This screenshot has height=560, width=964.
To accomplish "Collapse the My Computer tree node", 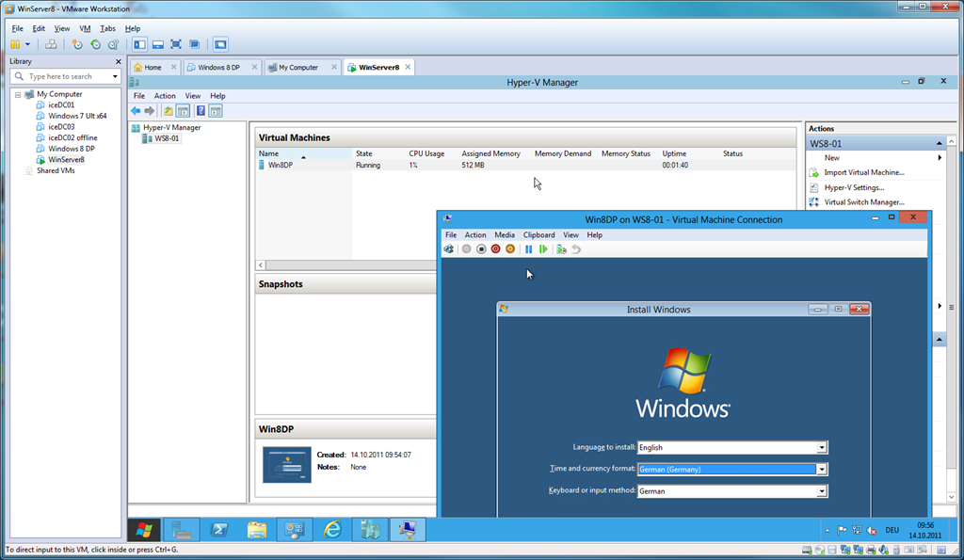I will pos(18,95).
